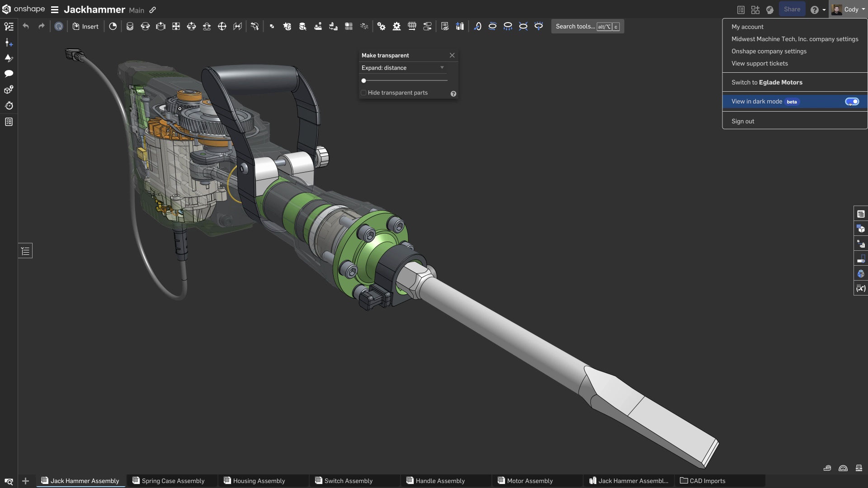Viewport: 868px width, 488px height.
Task: Open the Expand: distance dropdown
Action: click(402, 68)
